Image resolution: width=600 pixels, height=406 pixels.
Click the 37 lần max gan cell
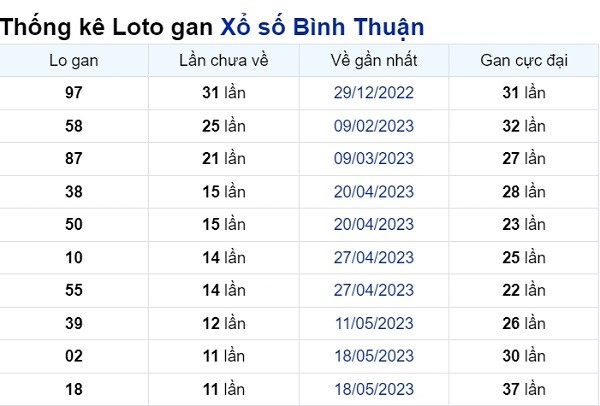(524, 389)
